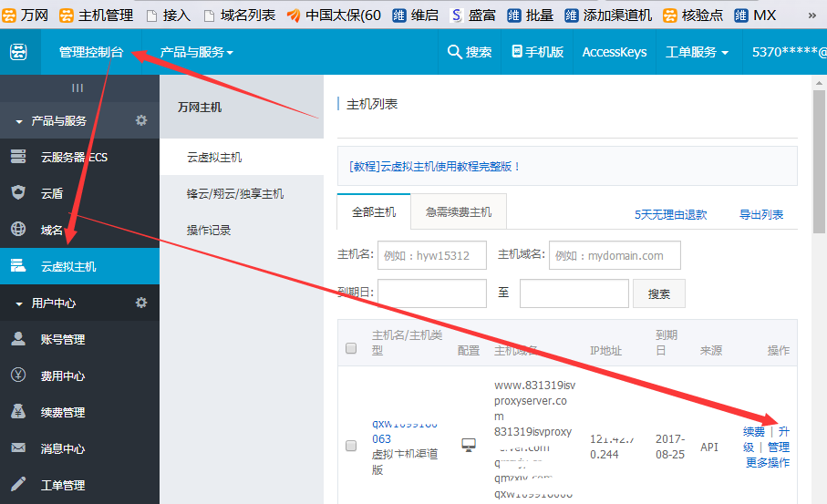Click the 5天无理由退款 link
The height and width of the screenshot is (504, 827).
[670, 214]
